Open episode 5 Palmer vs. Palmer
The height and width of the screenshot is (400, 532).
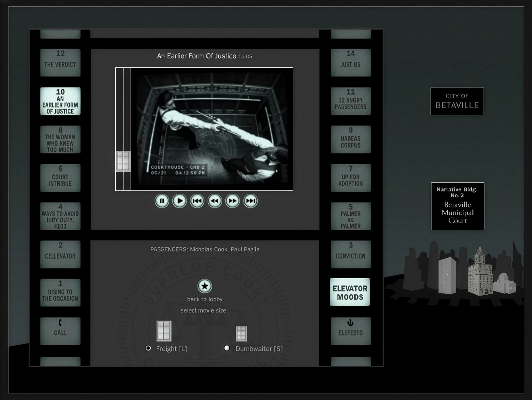click(x=351, y=216)
